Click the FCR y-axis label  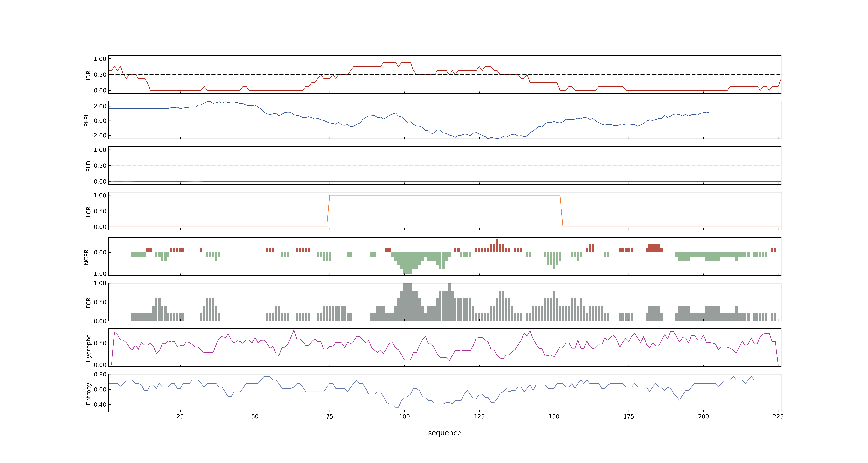pyautogui.click(x=89, y=303)
